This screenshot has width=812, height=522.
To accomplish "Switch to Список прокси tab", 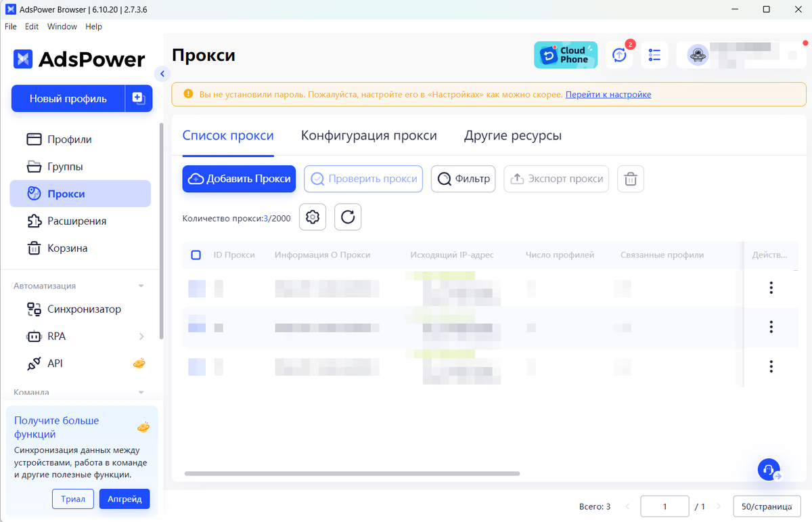I will (x=228, y=135).
